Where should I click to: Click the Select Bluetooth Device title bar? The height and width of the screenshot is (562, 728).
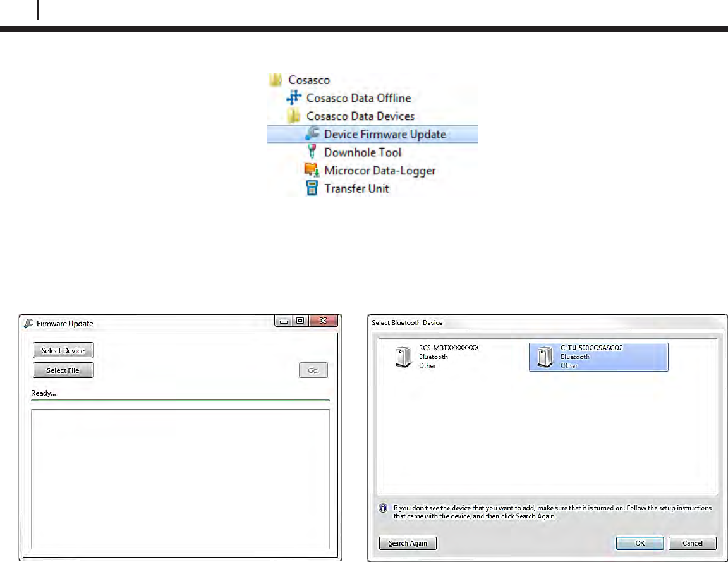547,322
